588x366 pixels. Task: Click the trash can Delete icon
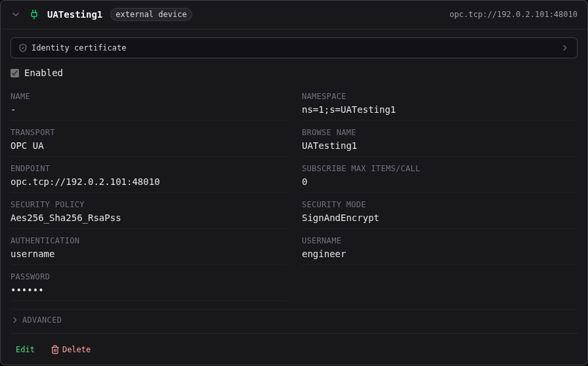(x=55, y=350)
